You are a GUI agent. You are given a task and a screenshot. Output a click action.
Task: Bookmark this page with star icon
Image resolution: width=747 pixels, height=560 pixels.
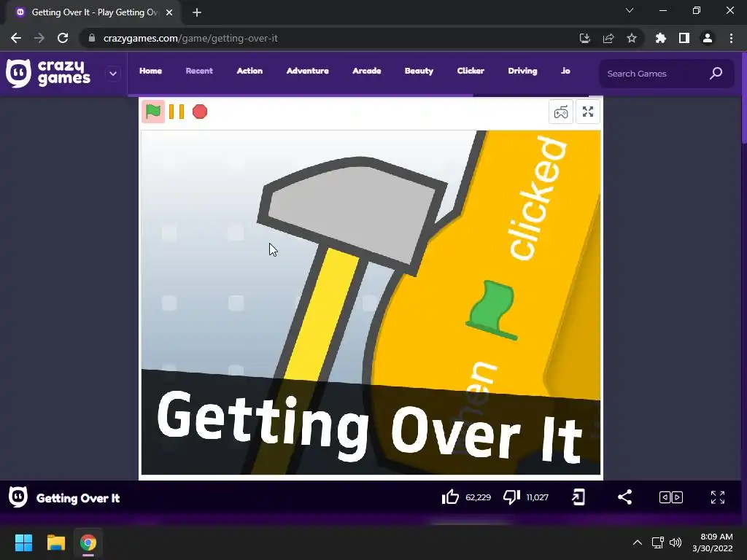click(632, 38)
